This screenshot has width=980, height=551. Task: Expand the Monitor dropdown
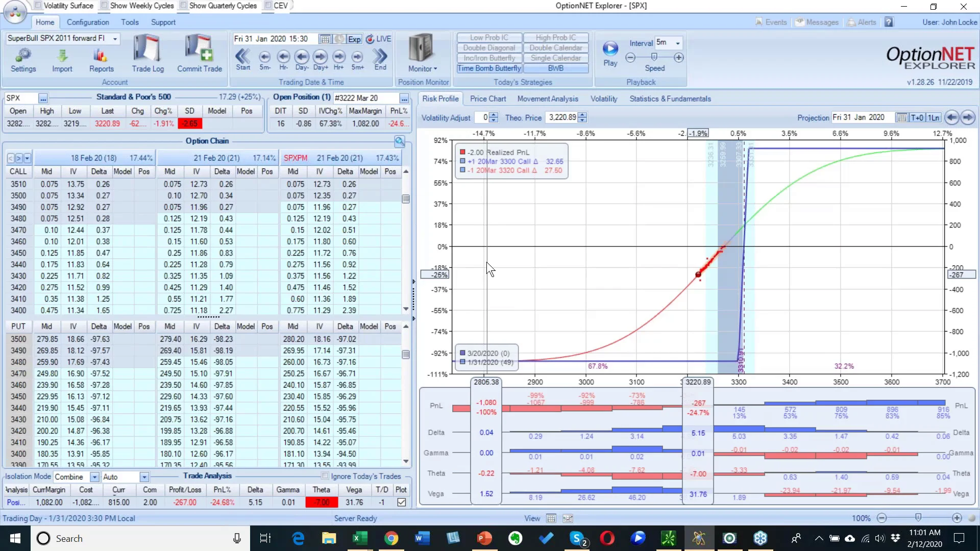(x=422, y=69)
